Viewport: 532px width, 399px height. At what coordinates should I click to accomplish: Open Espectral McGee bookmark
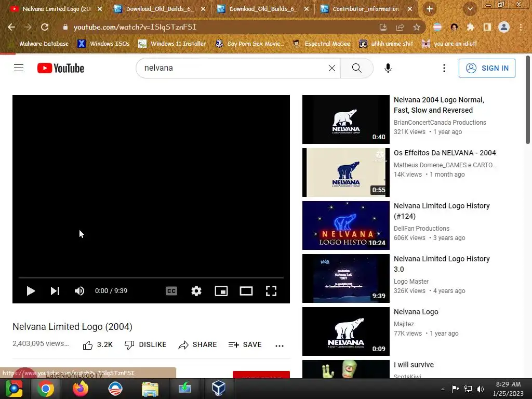pyautogui.click(x=322, y=44)
